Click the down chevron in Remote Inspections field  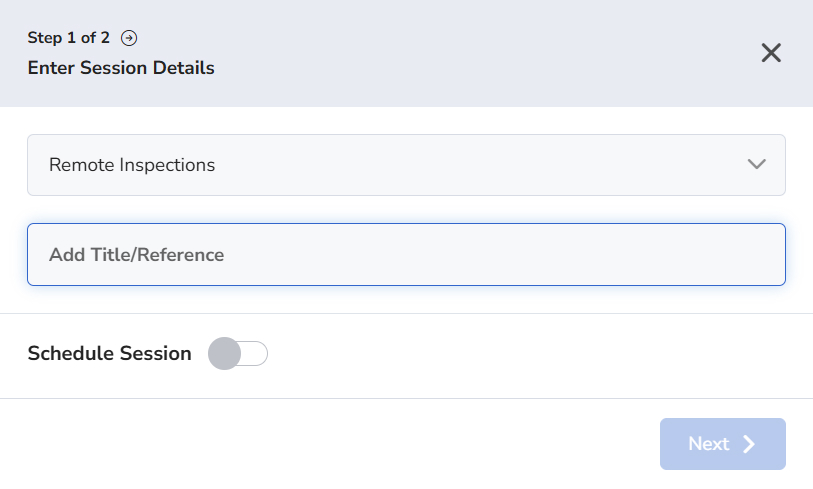(x=757, y=164)
